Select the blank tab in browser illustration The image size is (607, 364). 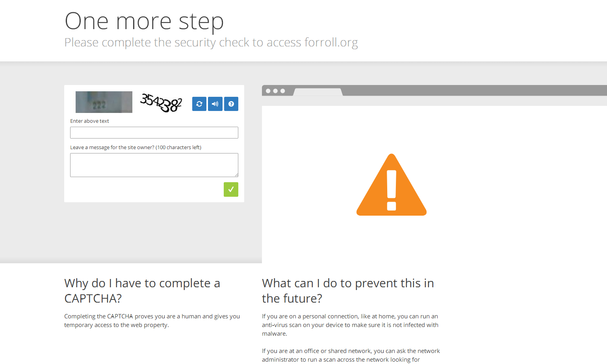click(x=318, y=92)
